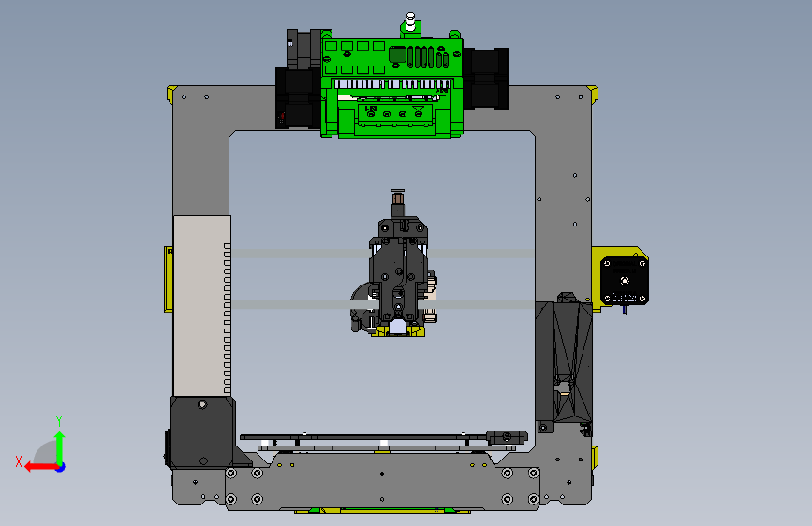Image resolution: width=812 pixels, height=526 pixels.
Task: Select the black bed clip at the bed's right end
Action: tap(507, 436)
